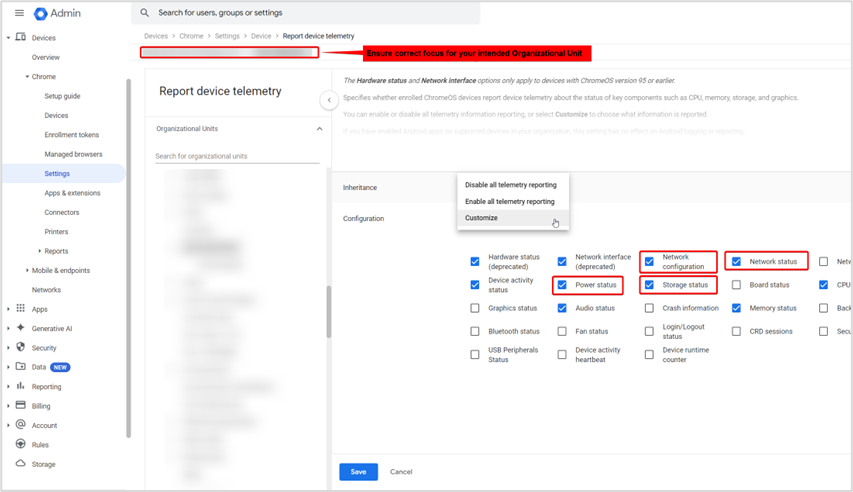This screenshot has height=492, width=853.
Task: Click the Security shield icon
Action: pos(20,348)
